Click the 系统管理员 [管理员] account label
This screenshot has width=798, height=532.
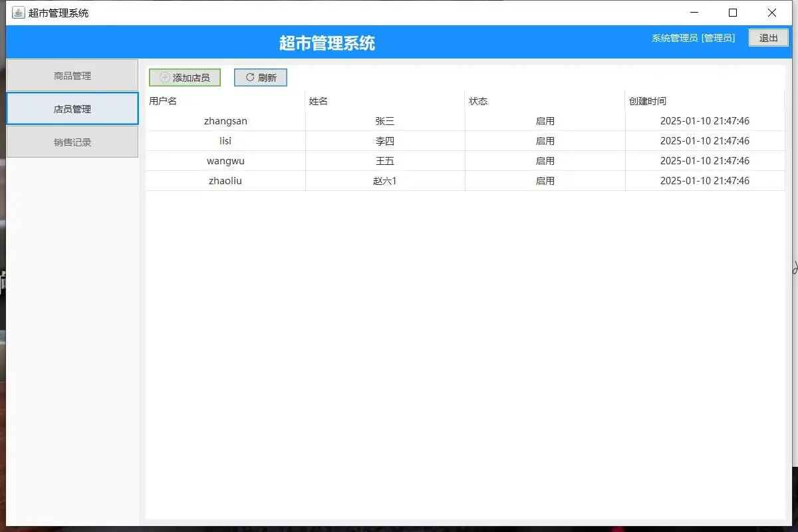pyautogui.click(x=694, y=38)
